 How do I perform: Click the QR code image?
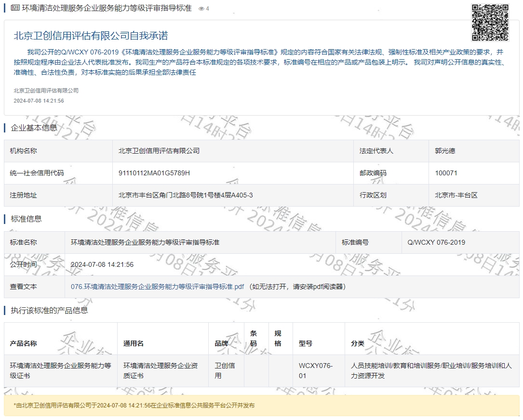tap(490, 22)
